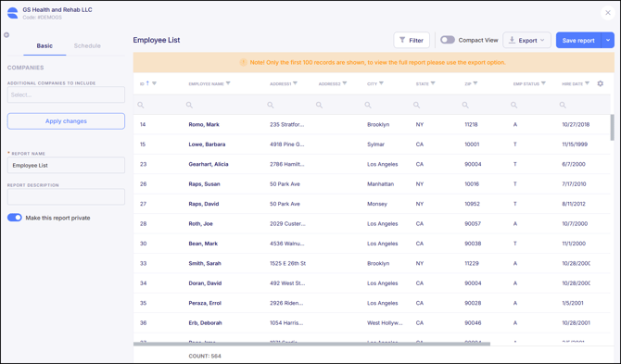Click city cell West Hollyw...
This screenshot has height=364, width=621.
coord(385,323)
